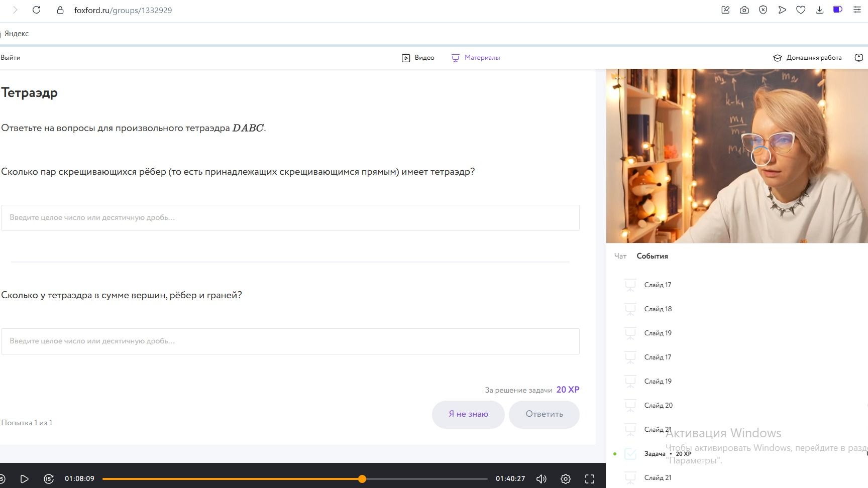This screenshot has width=868, height=488.
Task: Open the browser snapshot camera icon
Action: coord(744,10)
